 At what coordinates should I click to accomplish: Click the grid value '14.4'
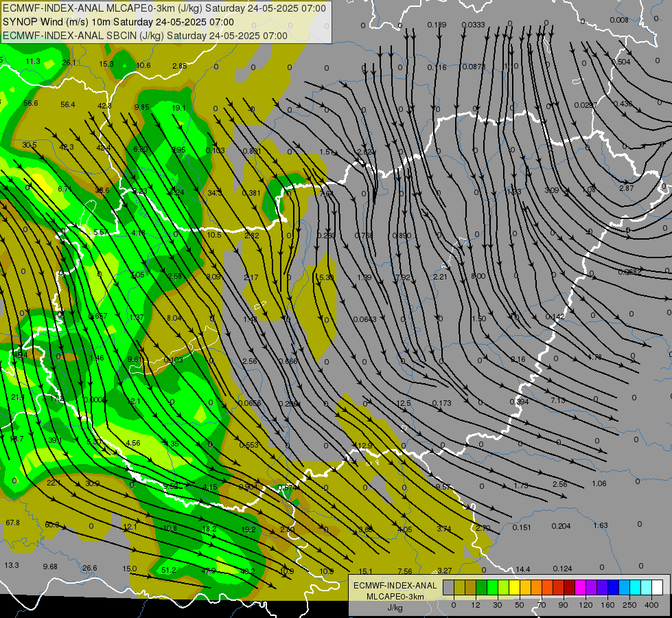click(523, 569)
